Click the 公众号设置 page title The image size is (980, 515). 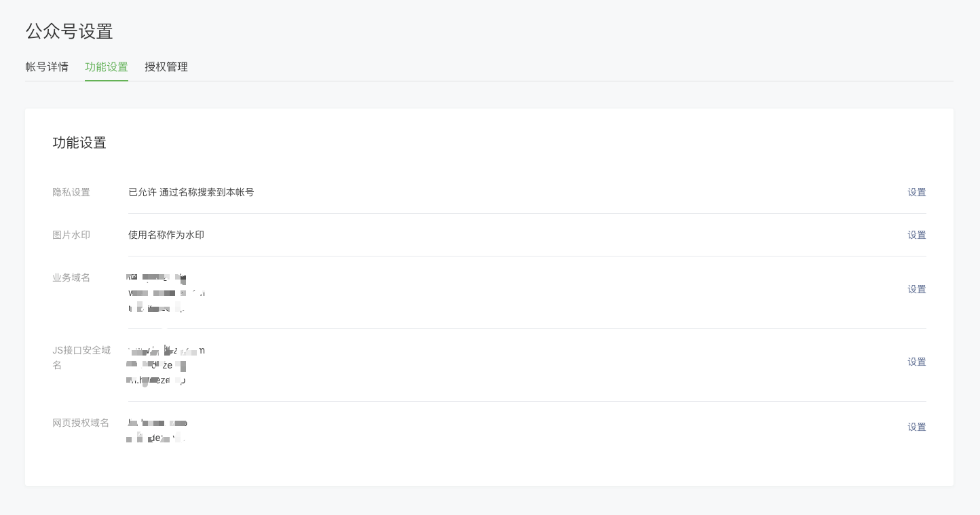click(69, 31)
